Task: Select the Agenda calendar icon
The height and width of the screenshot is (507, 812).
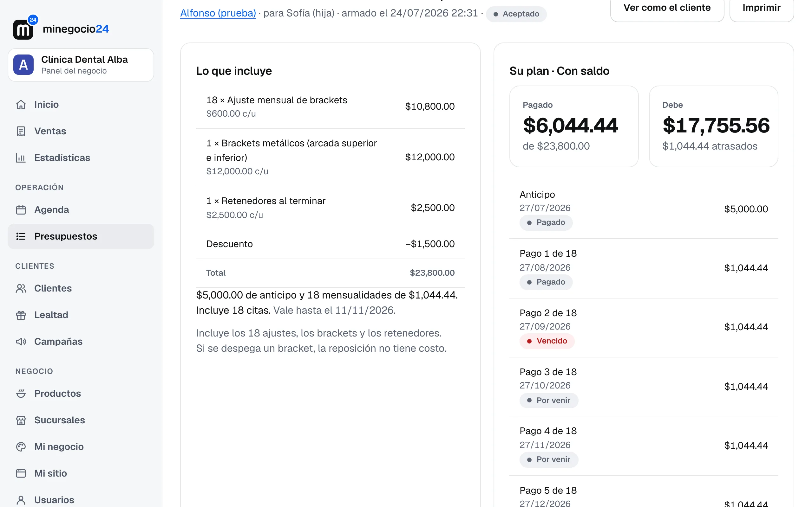Action: 21,210
